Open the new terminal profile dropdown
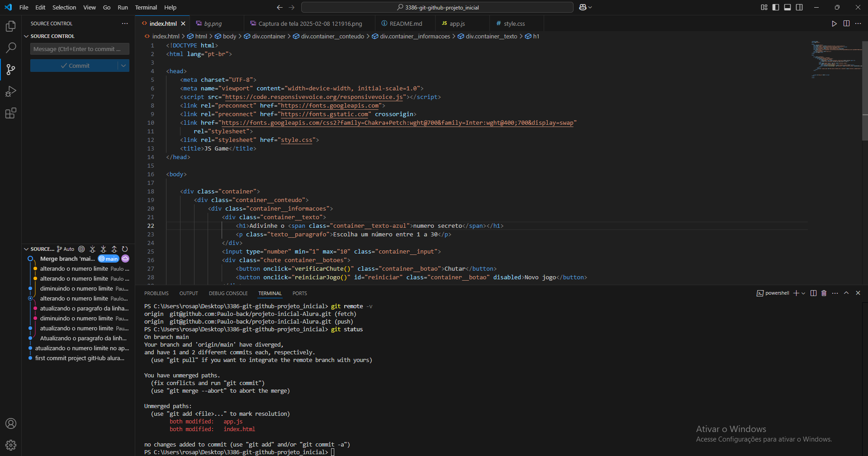The image size is (868, 456). [x=803, y=293]
